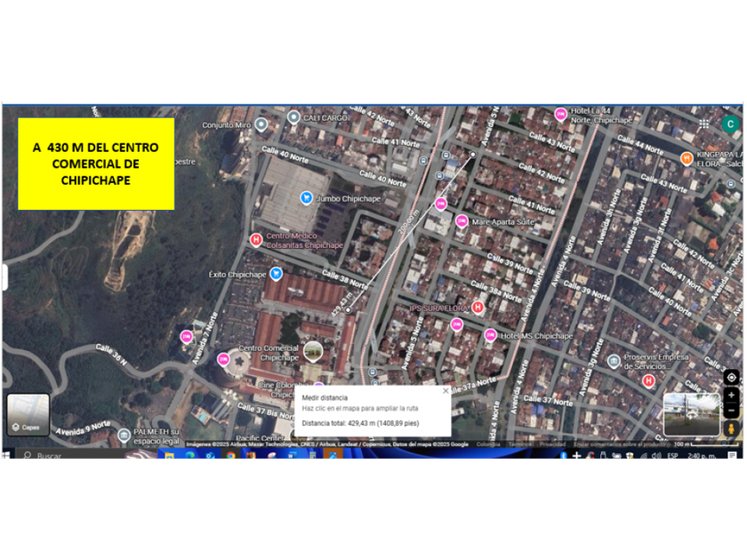Select the 'Calle 37 Bis Norte' street label
The height and width of the screenshot is (560, 747).
click(265, 411)
